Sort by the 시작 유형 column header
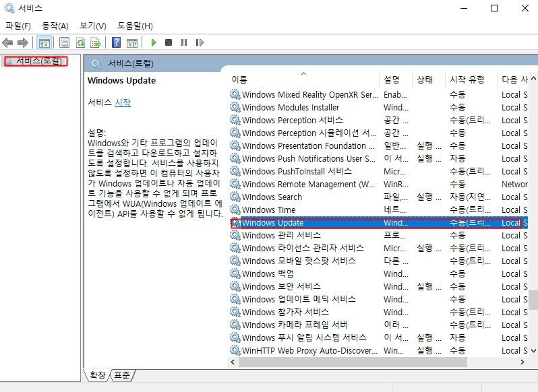Screen dimensions: 538x392 [x=471, y=79]
